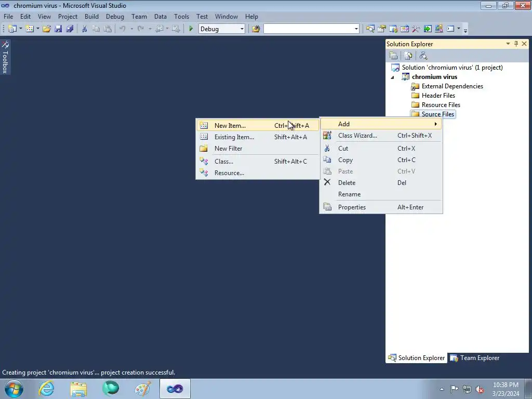Image resolution: width=532 pixels, height=399 pixels.
Task: Open the Other Windows dropdown arrow beside Command Window
Action: [458, 29]
